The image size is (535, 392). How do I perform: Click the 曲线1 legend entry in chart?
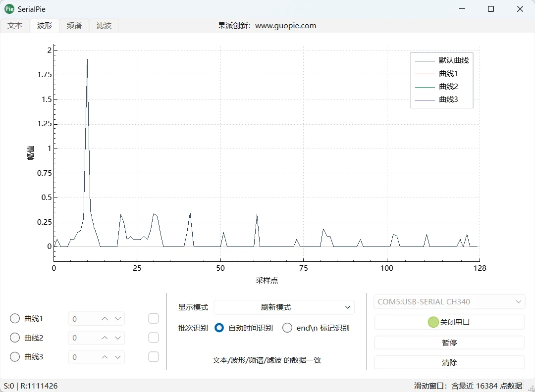[x=436, y=74]
